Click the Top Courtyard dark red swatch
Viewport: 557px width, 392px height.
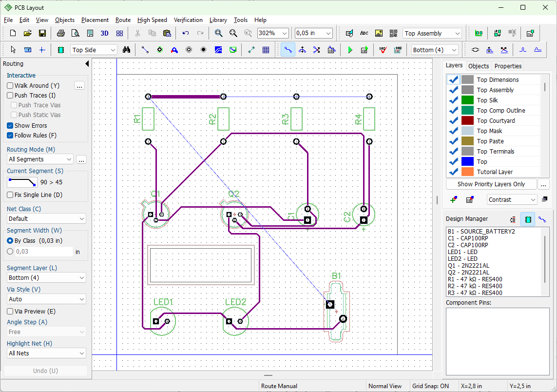pyautogui.click(x=467, y=121)
